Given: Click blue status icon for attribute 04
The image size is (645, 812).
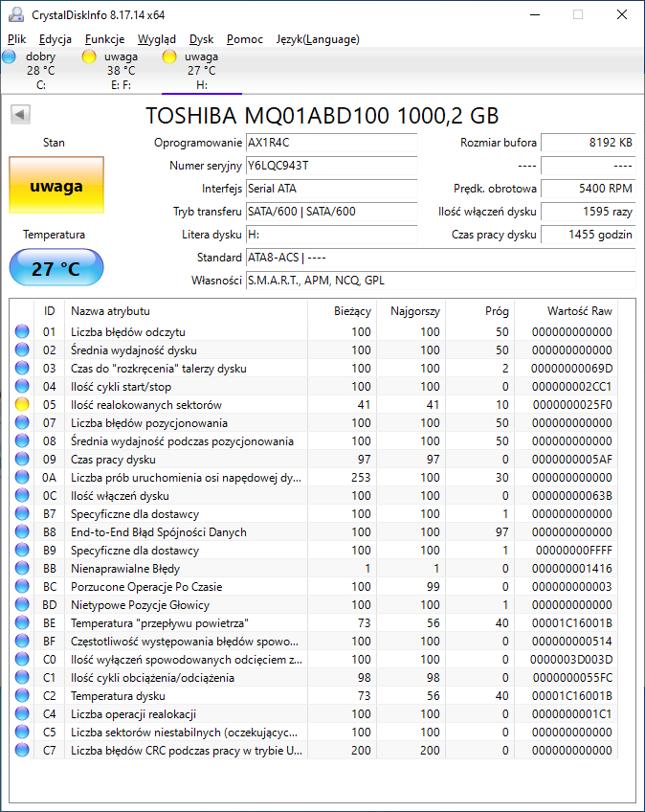Looking at the screenshot, I should click(22, 386).
